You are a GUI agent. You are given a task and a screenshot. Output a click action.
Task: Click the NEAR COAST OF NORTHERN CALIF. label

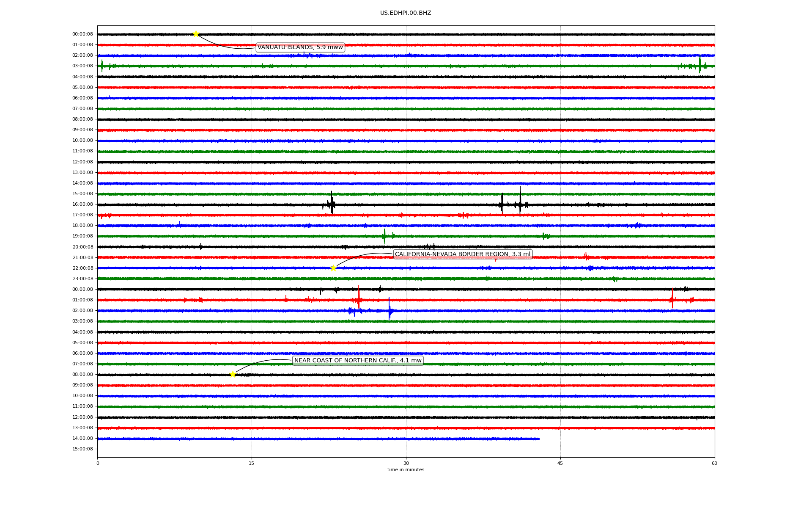tap(358, 361)
